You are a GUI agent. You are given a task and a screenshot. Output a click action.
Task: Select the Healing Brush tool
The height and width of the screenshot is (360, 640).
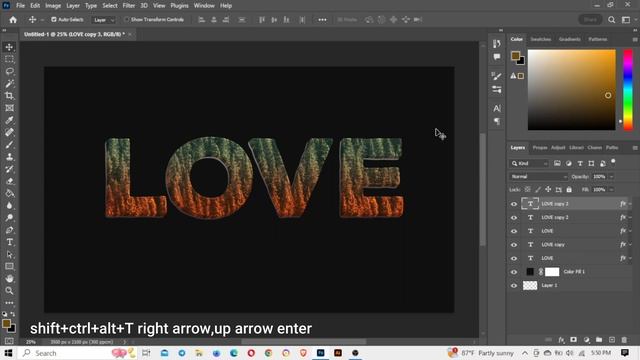tap(9, 132)
